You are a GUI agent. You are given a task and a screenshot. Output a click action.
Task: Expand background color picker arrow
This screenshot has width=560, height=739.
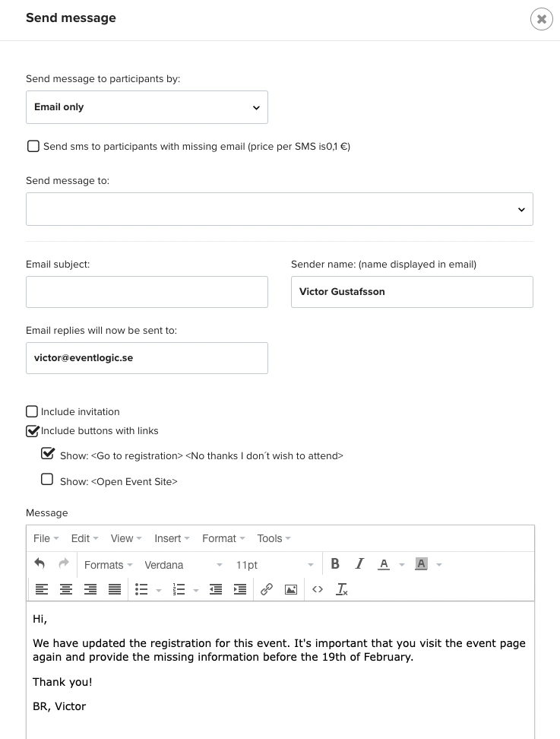click(x=439, y=565)
